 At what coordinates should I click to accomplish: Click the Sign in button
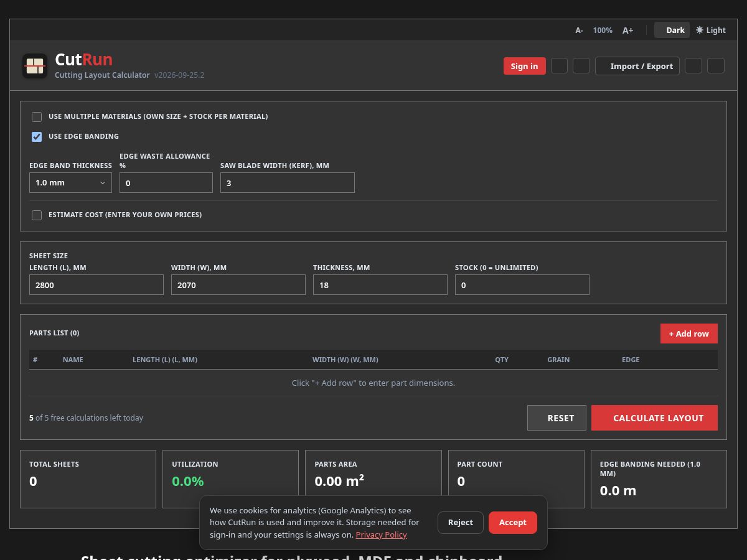coord(524,66)
